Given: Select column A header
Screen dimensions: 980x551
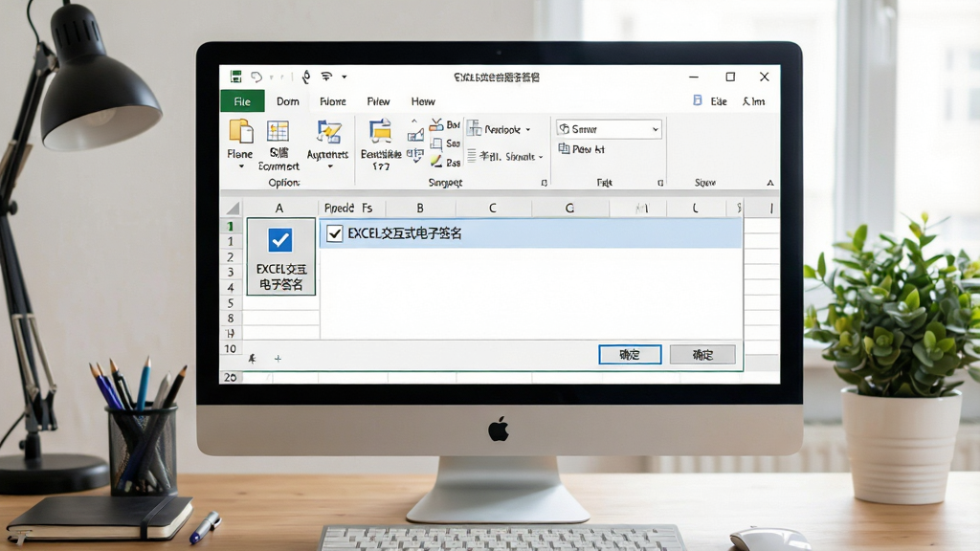Looking at the screenshot, I should click(x=279, y=208).
